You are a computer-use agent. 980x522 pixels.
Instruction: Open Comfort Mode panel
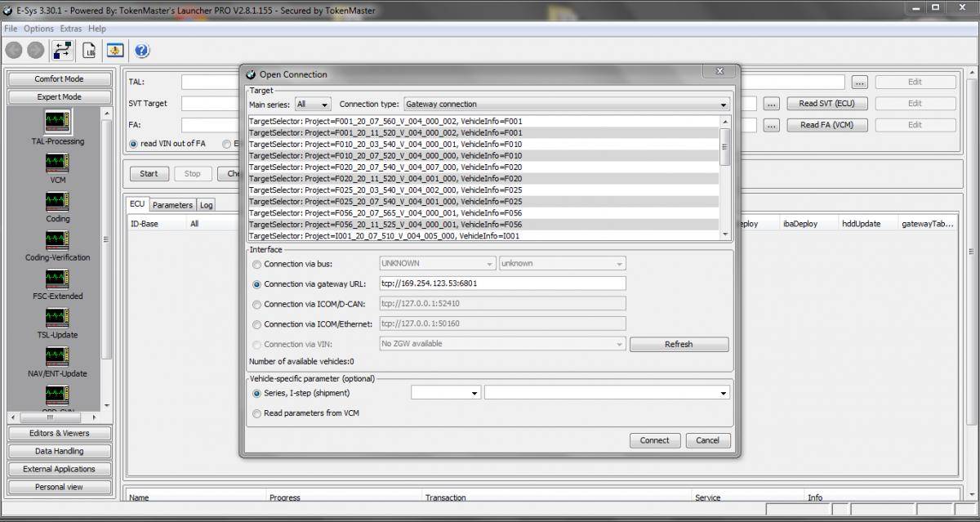pyautogui.click(x=59, y=79)
